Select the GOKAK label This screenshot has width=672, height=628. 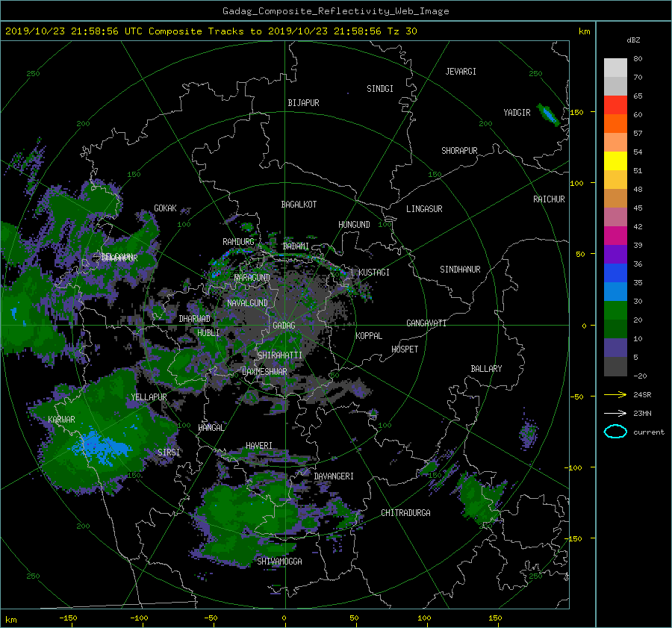166,208
